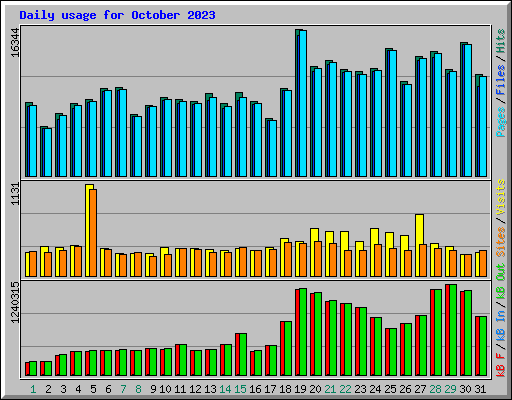Click the green day label 7

tap(123, 389)
